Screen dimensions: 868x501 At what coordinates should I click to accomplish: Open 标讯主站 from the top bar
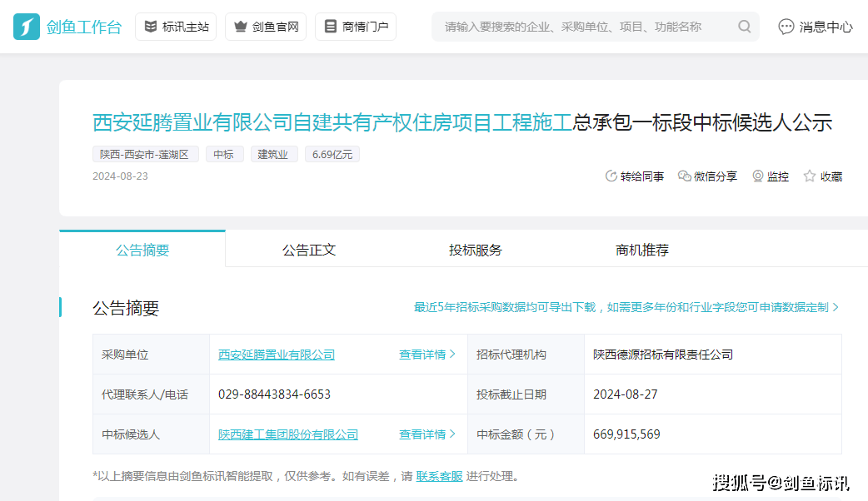[176, 27]
